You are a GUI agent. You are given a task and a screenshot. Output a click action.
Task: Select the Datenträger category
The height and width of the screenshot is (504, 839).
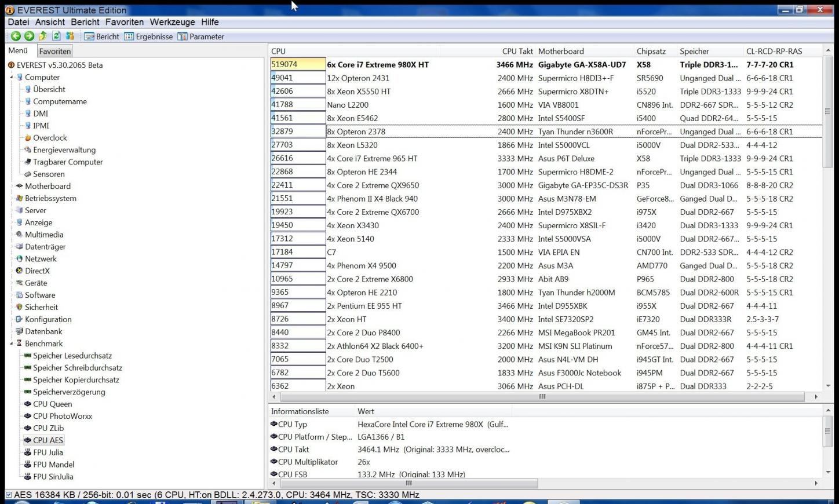[41, 247]
